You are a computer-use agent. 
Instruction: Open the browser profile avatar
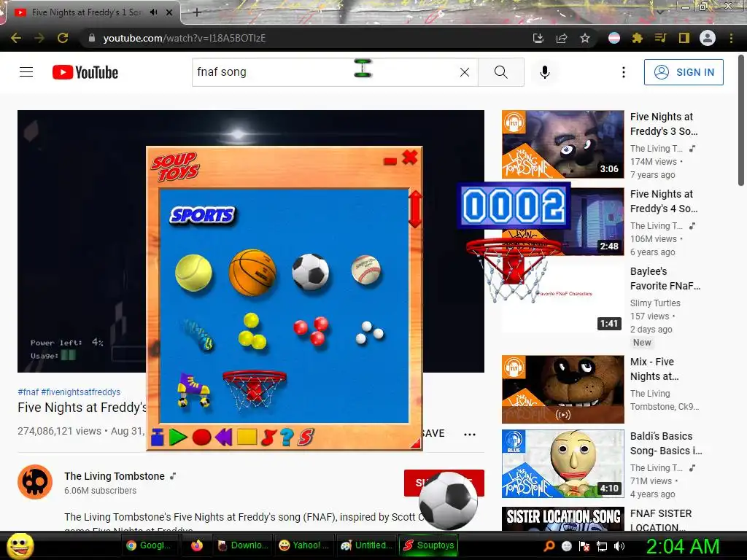point(708,38)
